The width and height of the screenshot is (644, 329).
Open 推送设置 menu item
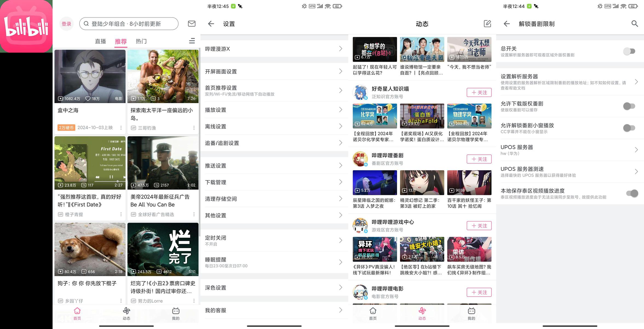click(274, 166)
